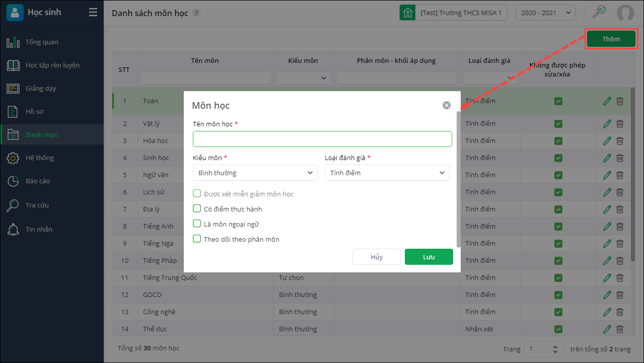This screenshot has width=644, height=363.
Task: Click the trash icon for Thể dục row
Action: click(x=620, y=329)
